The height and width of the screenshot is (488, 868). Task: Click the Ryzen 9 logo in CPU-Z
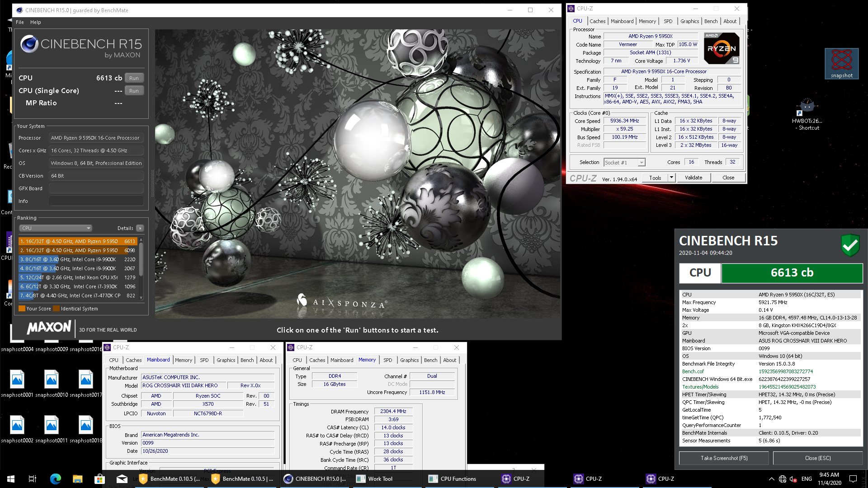click(722, 48)
